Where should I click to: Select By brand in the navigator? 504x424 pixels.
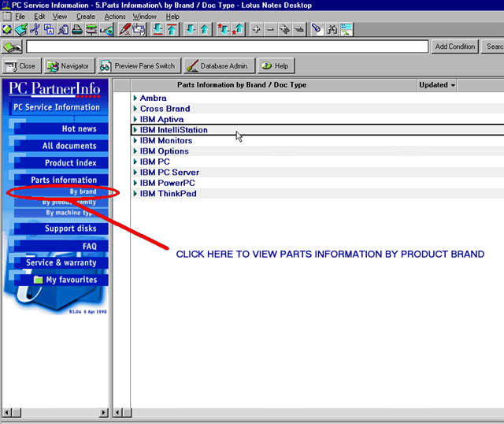coord(82,192)
